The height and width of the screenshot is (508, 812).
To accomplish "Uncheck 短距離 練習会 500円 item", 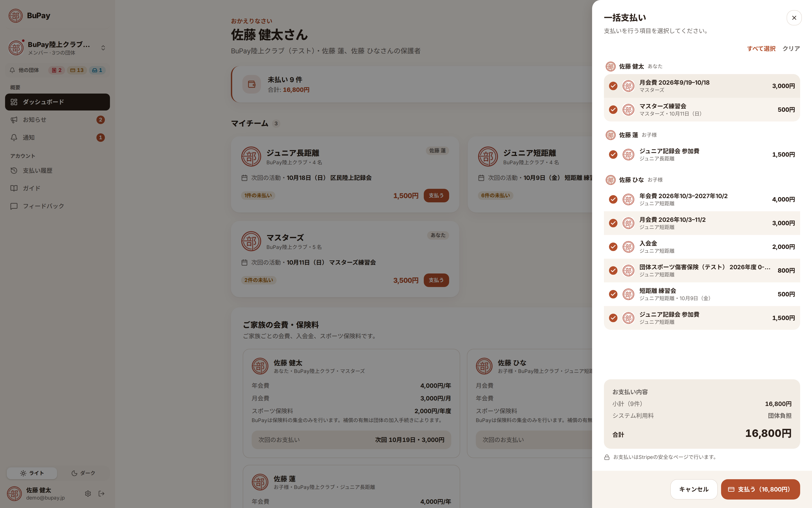I will [613, 294].
